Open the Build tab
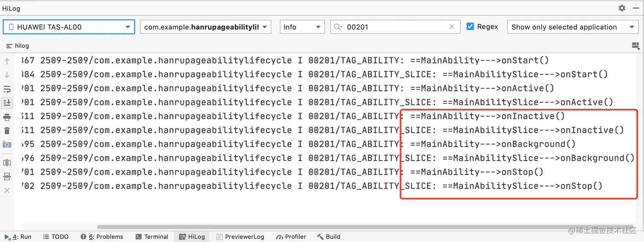This screenshot has height=242, width=644. [328, 237]
